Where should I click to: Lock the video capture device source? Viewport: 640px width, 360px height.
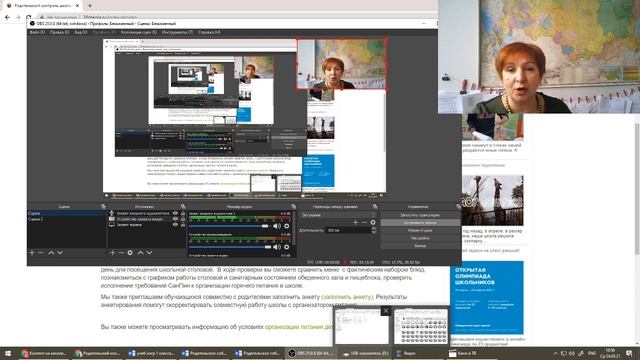pos(183,219)
